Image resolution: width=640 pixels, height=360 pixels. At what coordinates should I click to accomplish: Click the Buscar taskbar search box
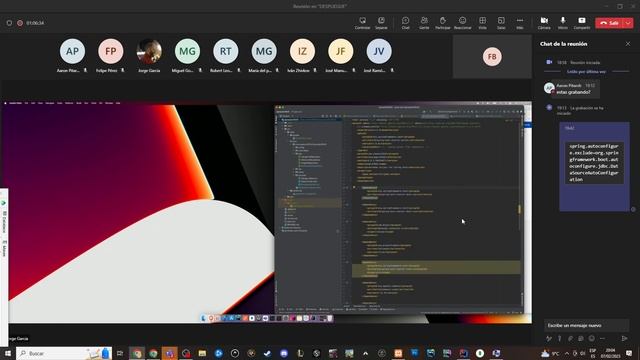tap(64, 353)
